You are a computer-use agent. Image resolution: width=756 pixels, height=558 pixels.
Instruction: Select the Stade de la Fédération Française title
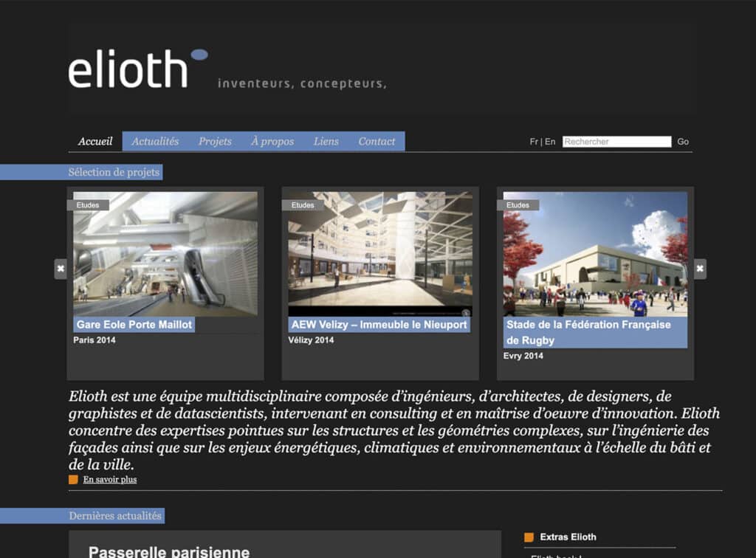(x=588, y=332)
